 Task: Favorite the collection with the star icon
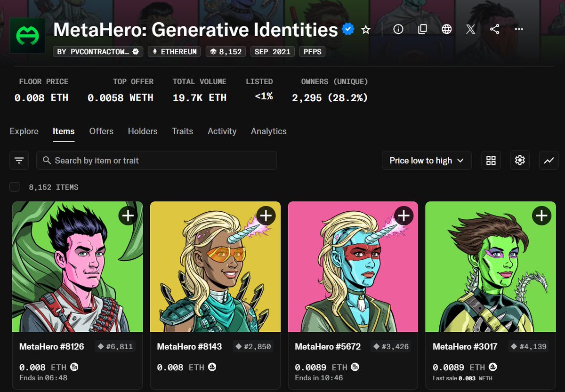click(x=366, y=30)
